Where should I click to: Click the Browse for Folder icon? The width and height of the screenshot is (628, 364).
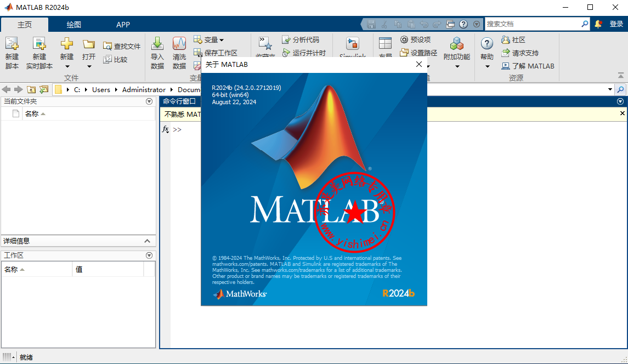pyautogui.click(x=44, y=89)
